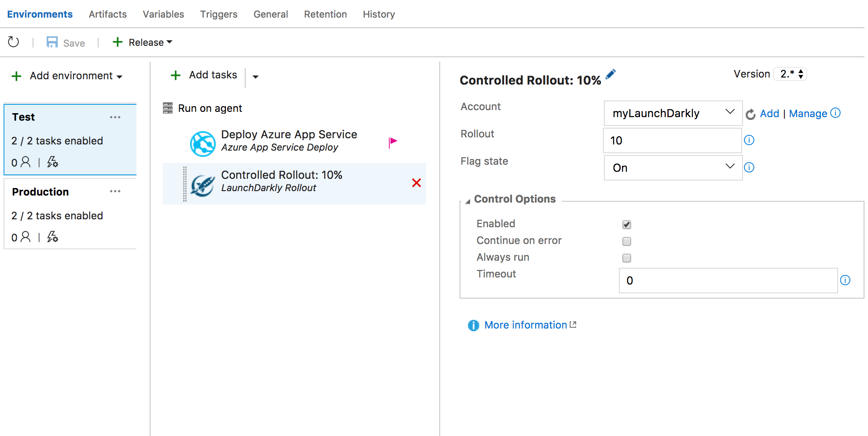
Task: Switch to the Variables tab
Action: pyautogui.click(x=163, y=14)
